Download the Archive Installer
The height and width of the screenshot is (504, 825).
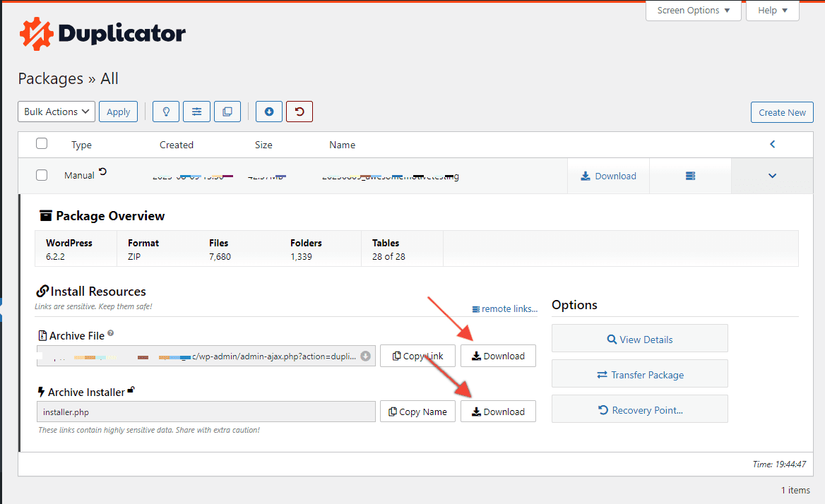coord(498,412)
